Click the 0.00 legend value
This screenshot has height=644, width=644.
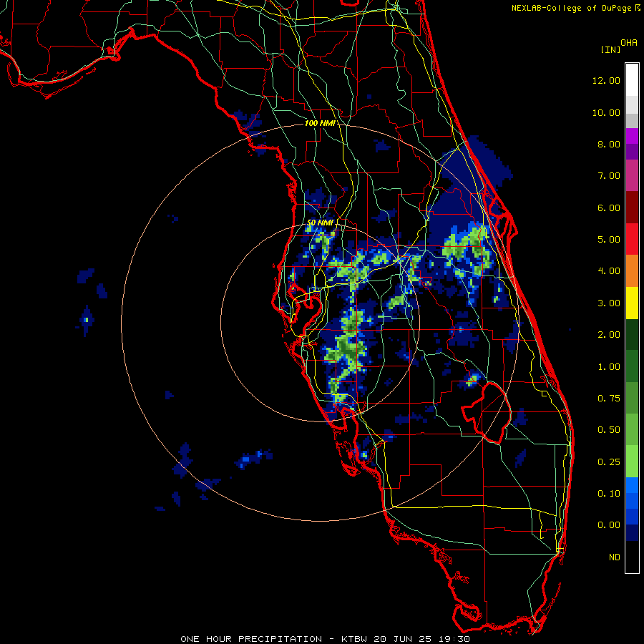point(608,525)
